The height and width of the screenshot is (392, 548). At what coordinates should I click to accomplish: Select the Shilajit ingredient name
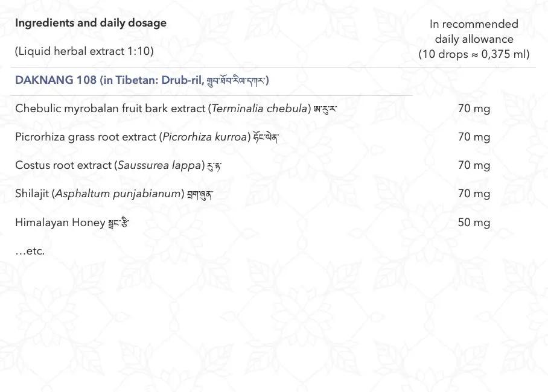(x=32, y=194)
